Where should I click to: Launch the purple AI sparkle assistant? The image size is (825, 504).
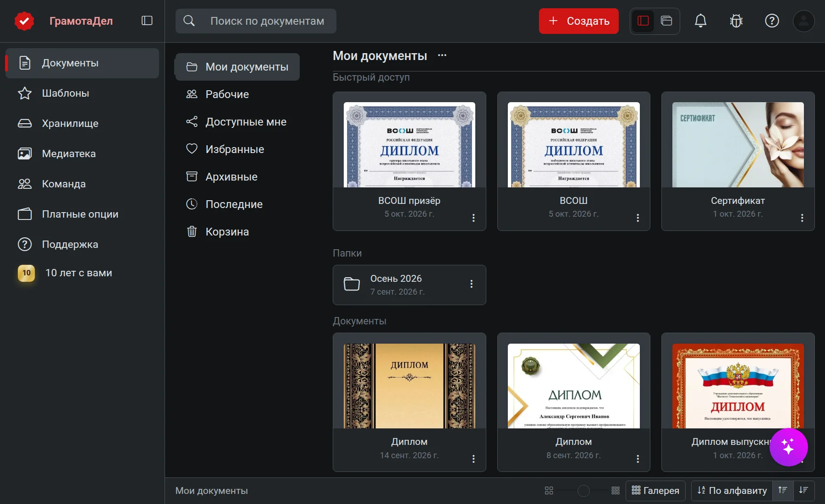(x=788, y=447)
